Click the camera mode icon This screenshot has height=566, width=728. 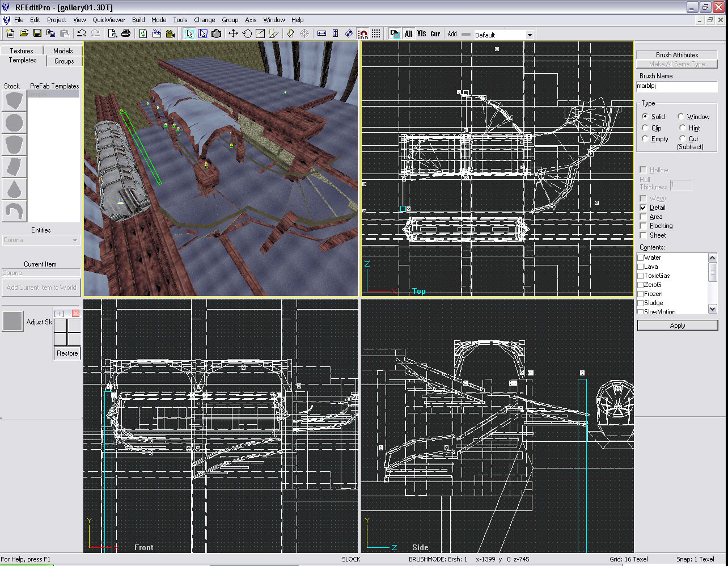[x=216, y=34]
